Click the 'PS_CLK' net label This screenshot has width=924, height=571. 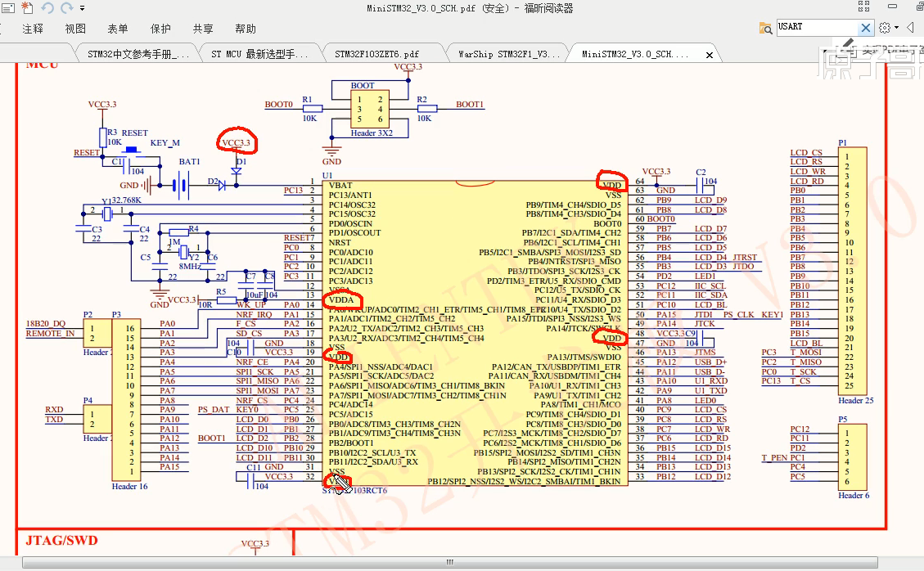[739, 315]
